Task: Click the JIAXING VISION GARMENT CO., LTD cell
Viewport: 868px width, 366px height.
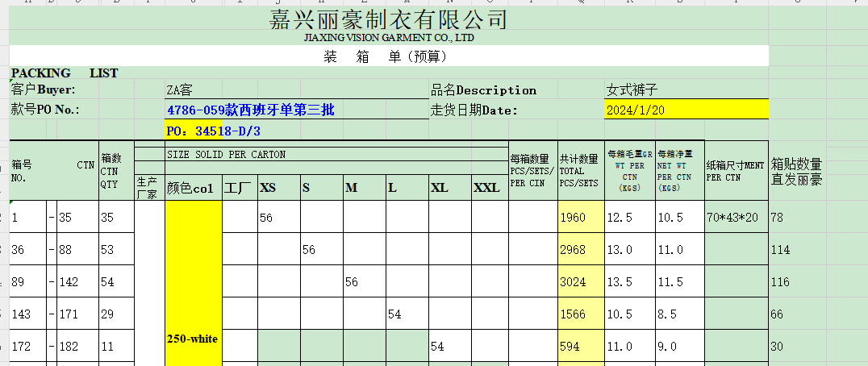Action: pyautogui.click(x=388, y=38)
